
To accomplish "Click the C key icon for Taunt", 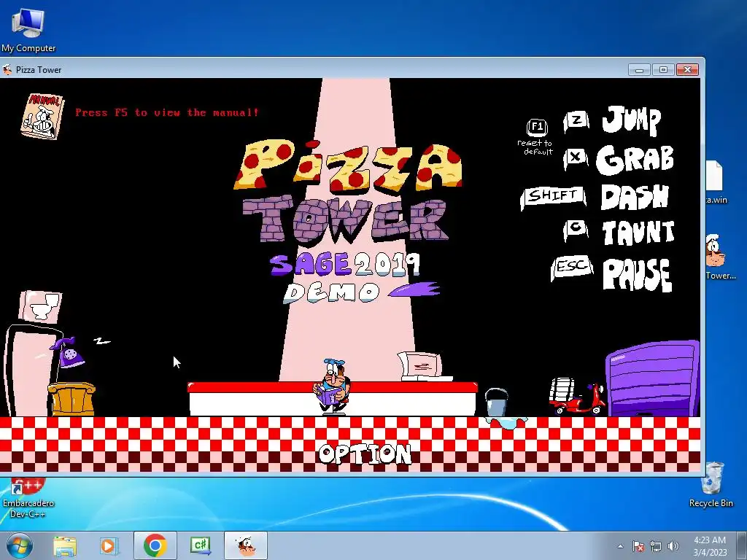I will [576, 230].
